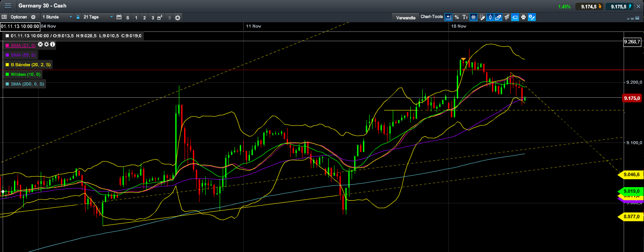The image size is (644, 252).
Task: Open template settings gear in toolbar
Action: 178,18
